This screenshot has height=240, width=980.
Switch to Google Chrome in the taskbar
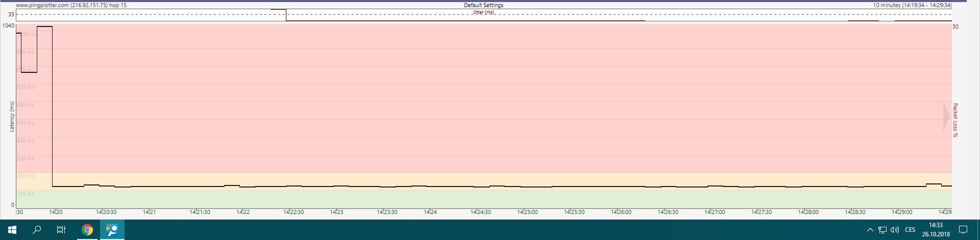[x=87, y=230]
